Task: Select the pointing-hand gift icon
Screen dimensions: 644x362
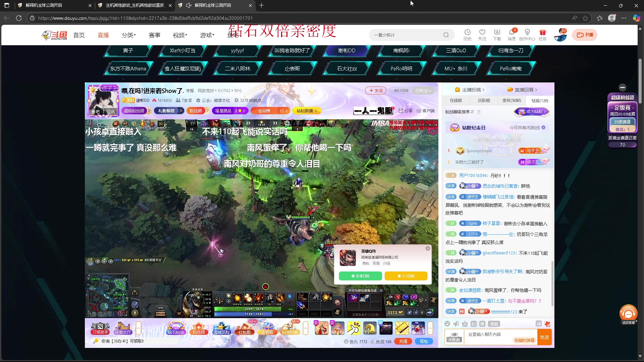Action: coord(354,328)
